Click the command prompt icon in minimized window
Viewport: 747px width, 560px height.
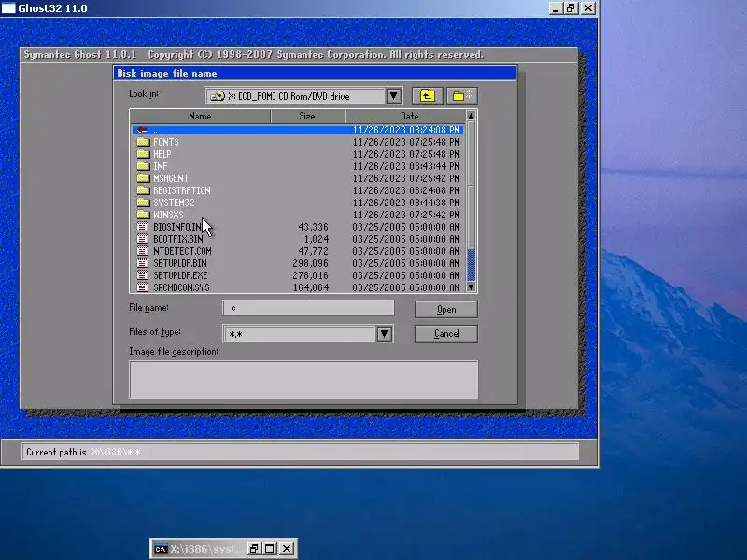click(x=161, y=549)
